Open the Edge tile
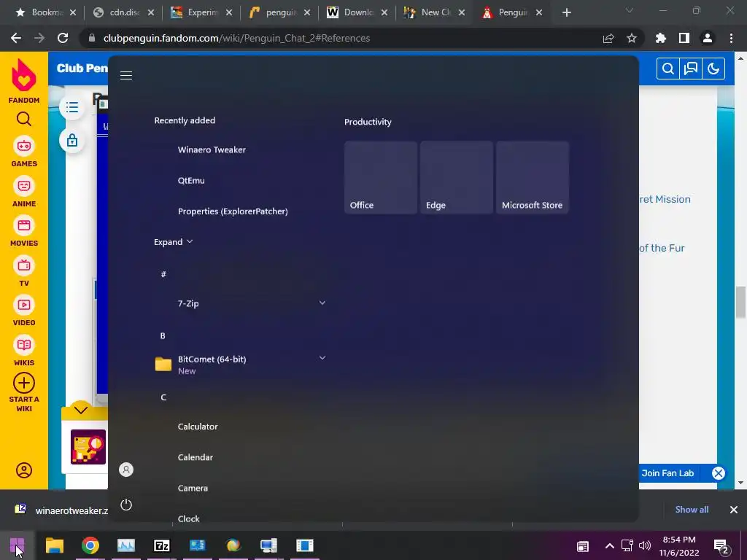The image size is (747, 560). click(457, 177)
